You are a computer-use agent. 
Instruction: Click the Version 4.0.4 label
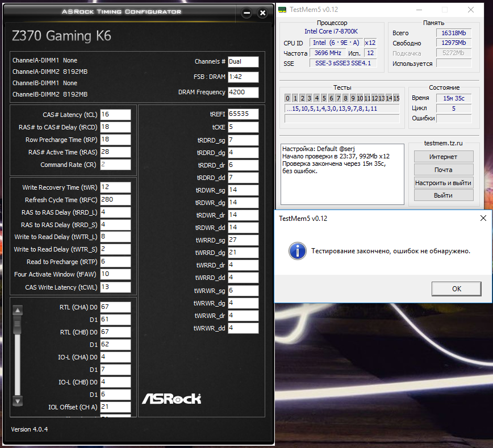pyautogui.click(x=30, y=429)
